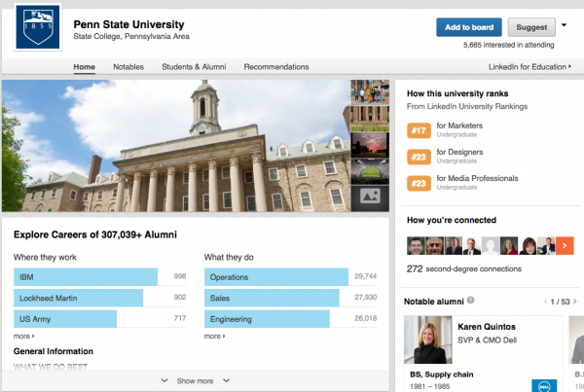The width and height of the screenshot is (584, 392).
Task: Click the last connection avatar before arrow
Action: (546, 246)
